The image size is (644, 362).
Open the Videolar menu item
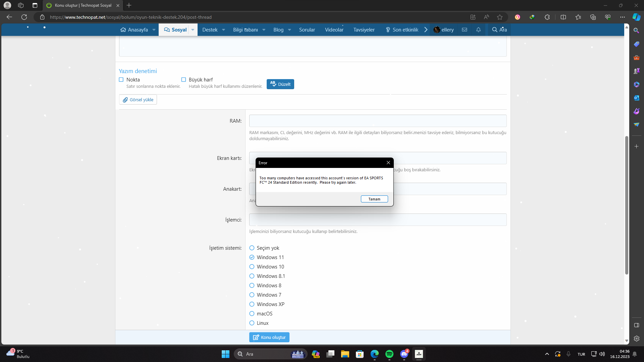334,30
